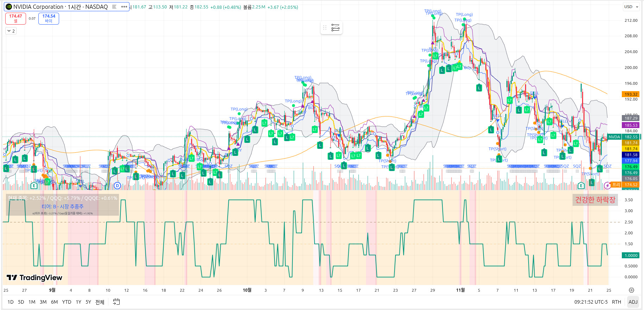
Task: Click the 10월 month label on time axis
Action: tap(247, 290)
